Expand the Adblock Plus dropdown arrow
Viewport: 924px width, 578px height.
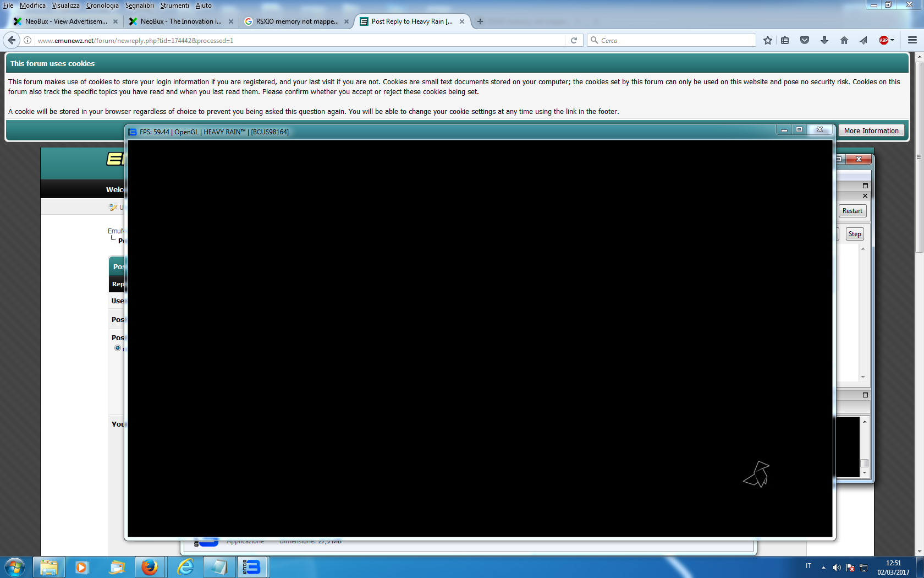pyautogui.click(x=892, y=40)
